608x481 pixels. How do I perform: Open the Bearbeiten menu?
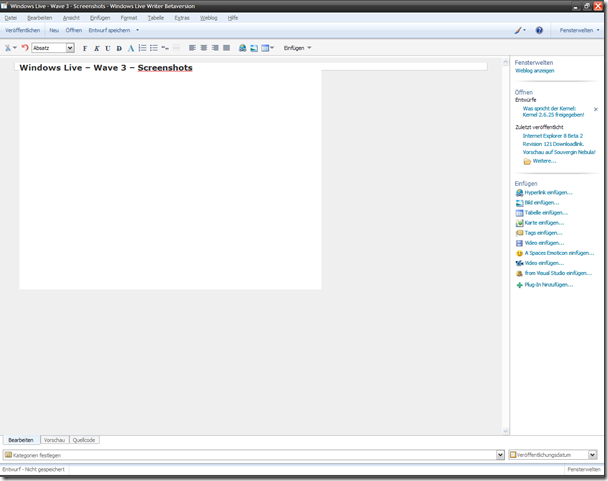(x=40, y=18)
